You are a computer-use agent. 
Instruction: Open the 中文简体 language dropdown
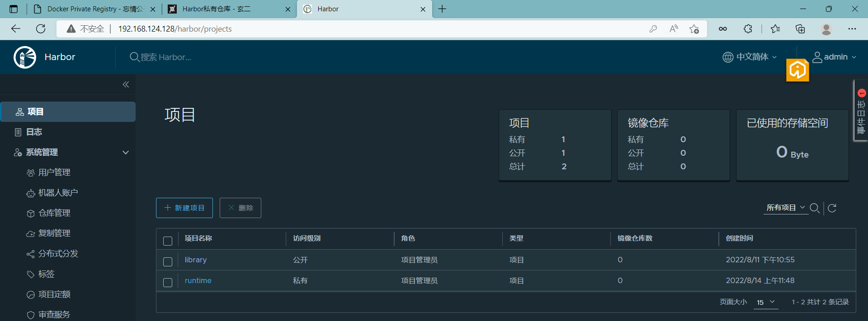coord(750,57)
